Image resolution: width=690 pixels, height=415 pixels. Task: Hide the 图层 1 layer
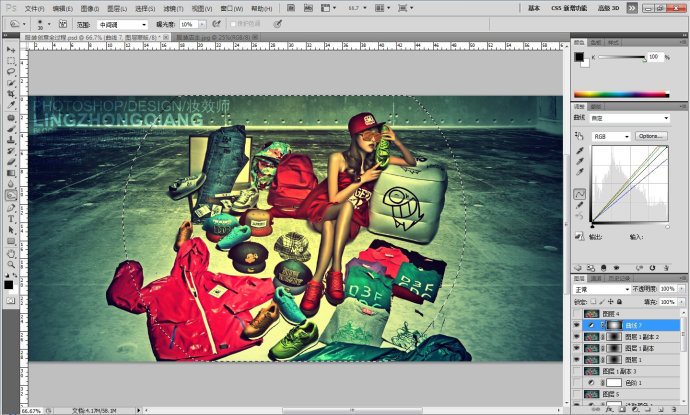576,360
